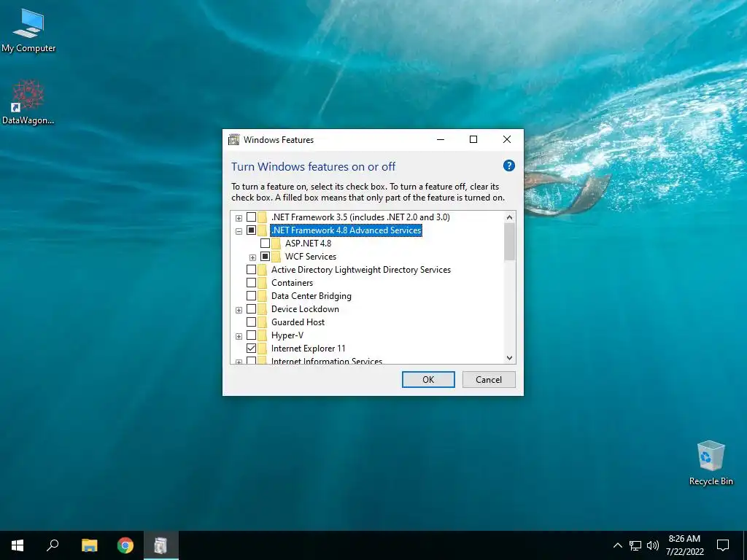
Task: Open the My Computer desktop icon
Action: (x=28, y=30)
